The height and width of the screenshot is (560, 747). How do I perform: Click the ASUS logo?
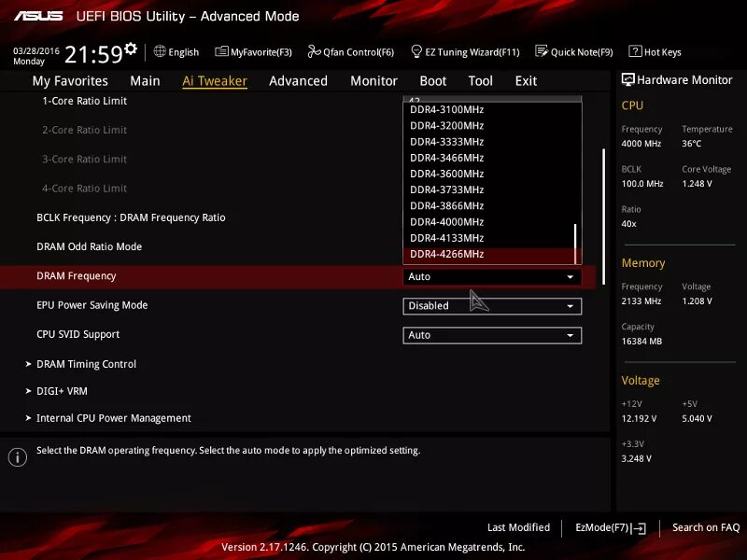click(x=38, y=16)
